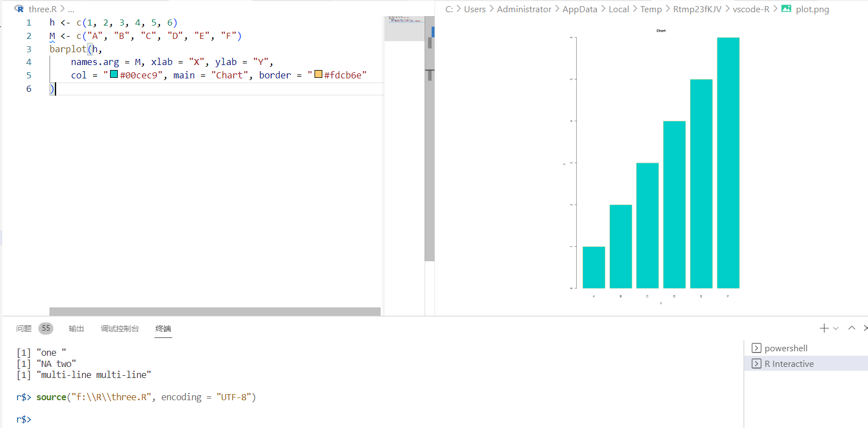Open color picker for the #00cec9 swatch
Image resolution: width=868 pixels, height=428 pixels.
pyautogui.click(x=114, y=74)
